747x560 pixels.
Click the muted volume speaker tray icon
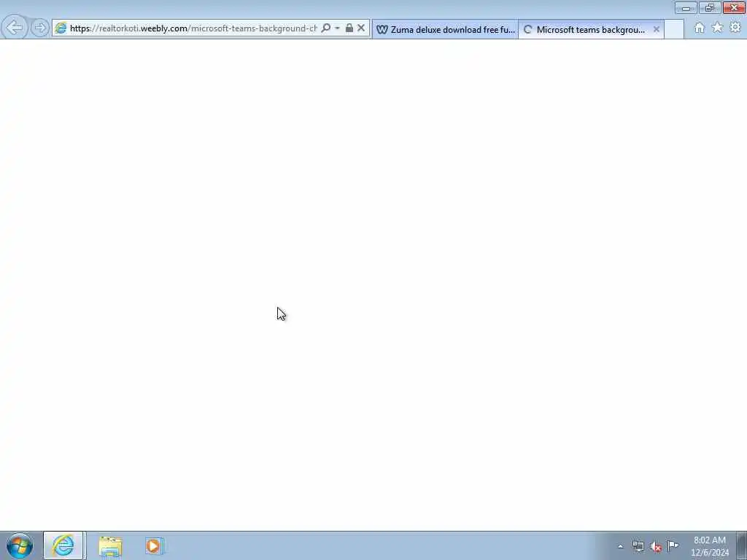(x=656, y=546)
